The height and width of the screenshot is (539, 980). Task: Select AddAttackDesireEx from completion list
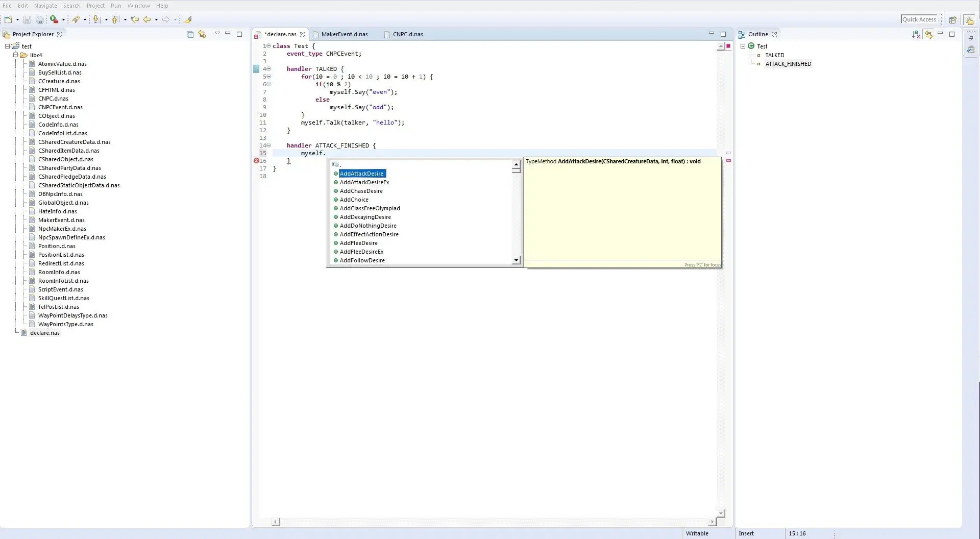(x=364, y=182)
